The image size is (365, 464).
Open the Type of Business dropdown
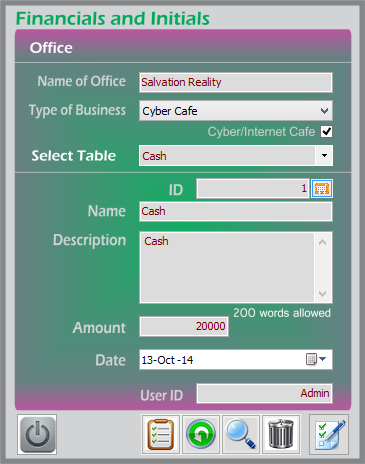pyautogui.click(x=236, y=111)
